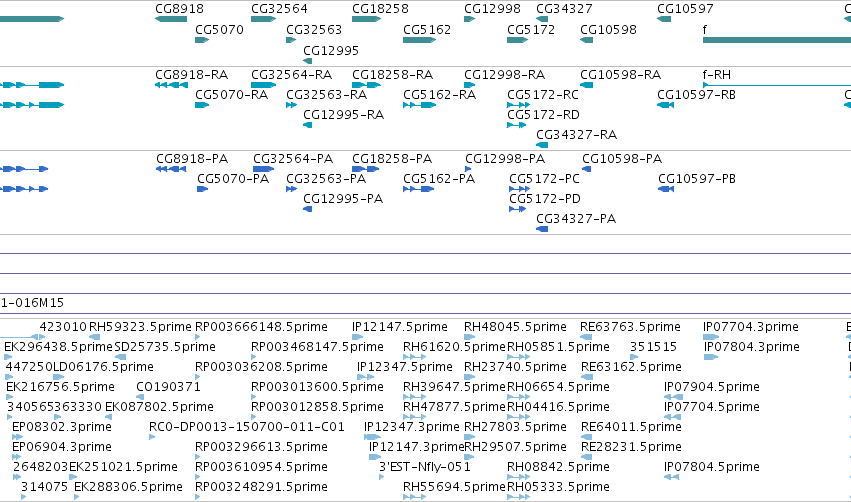851x502 pixels.
Task: Select EST IP12147.5prime
Action: pos(400,327)
